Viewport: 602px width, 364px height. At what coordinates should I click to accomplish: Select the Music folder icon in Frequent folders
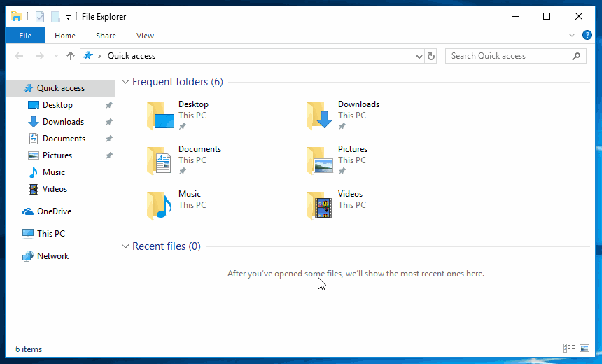(x=160, y=205)
